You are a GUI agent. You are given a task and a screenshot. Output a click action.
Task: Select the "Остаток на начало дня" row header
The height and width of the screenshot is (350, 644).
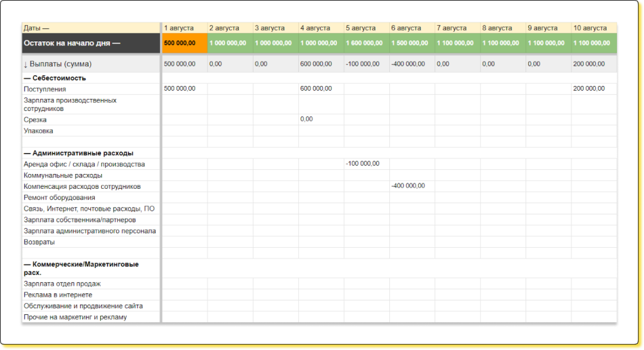pos(91,43)
